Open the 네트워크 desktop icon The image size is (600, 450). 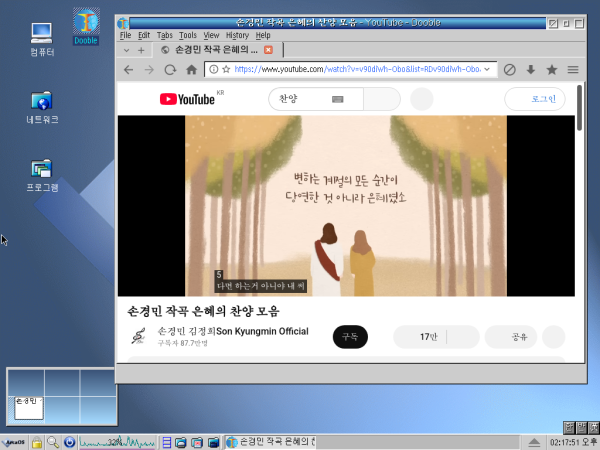42,108
